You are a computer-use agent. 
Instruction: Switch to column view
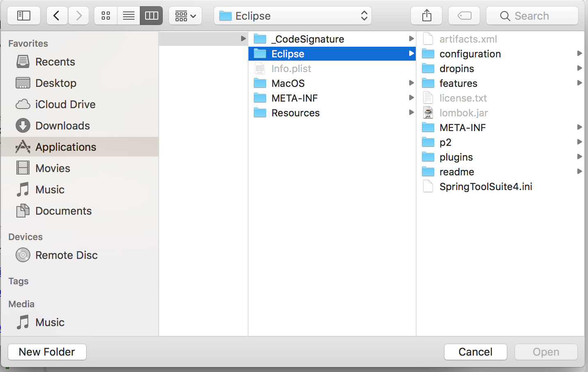click(x=152, y=16)
